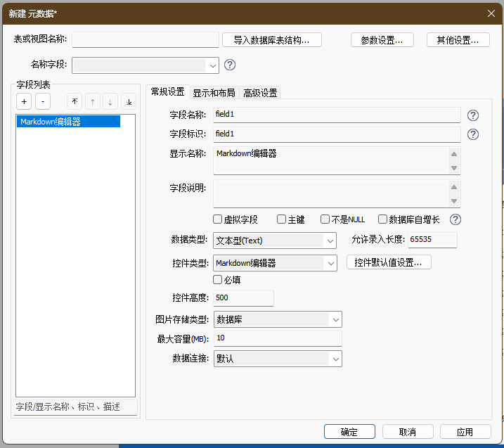This screenshot has width=504, height=448.
Task: Move field to top arrow icon
Action: click(75, 102)
